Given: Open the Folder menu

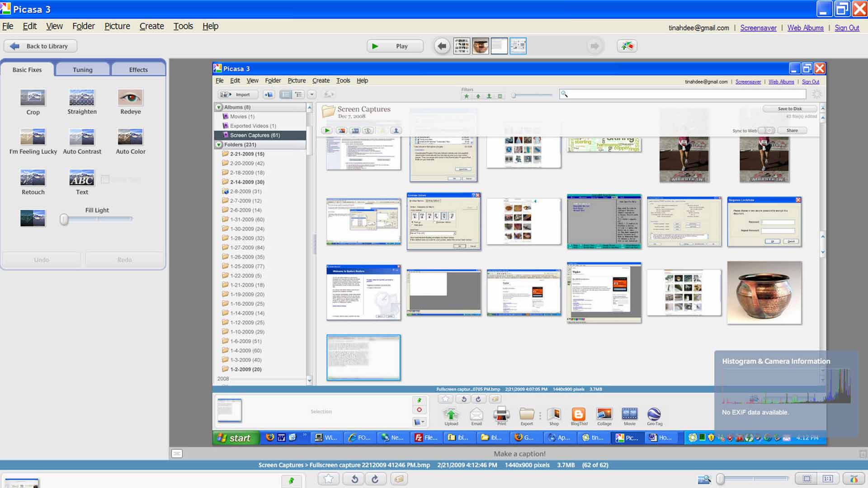Looking at the screenshot, I should click(x=84, y=26).
